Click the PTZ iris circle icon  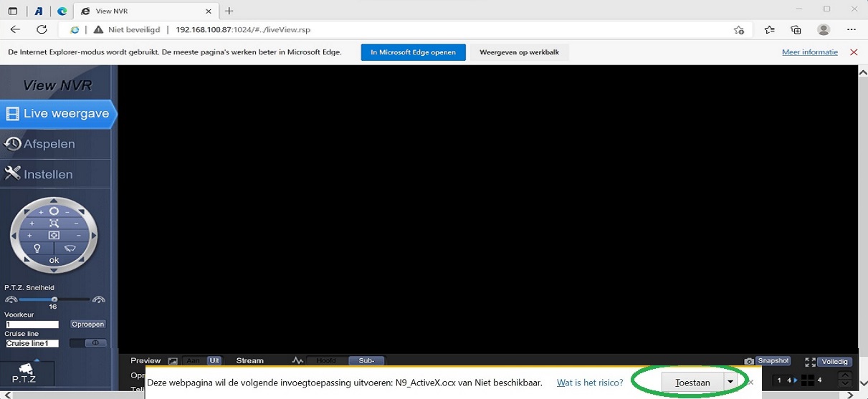pyautogui.click(x=54, y=211)
